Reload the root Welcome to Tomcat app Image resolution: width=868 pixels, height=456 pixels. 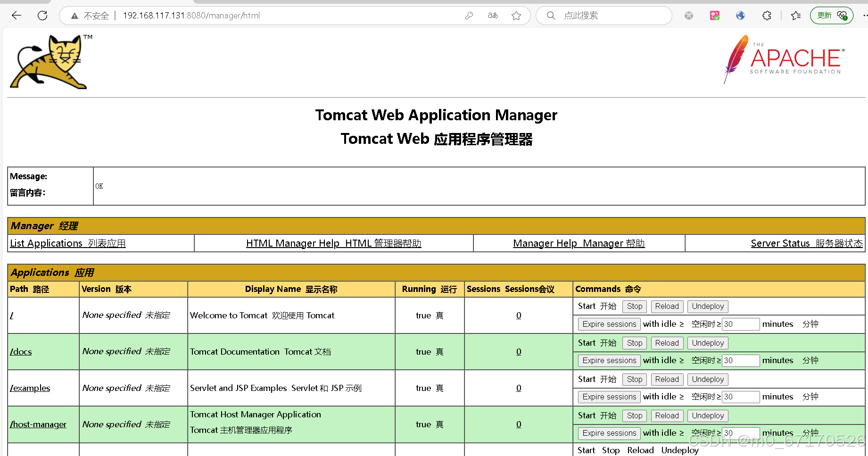667,307
